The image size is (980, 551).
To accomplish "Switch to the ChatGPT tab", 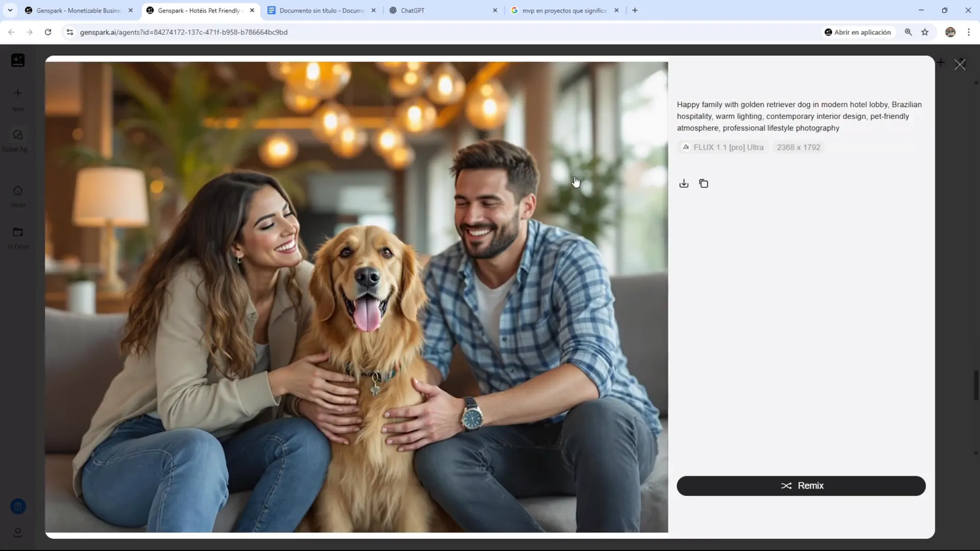I will click(442, 10).
